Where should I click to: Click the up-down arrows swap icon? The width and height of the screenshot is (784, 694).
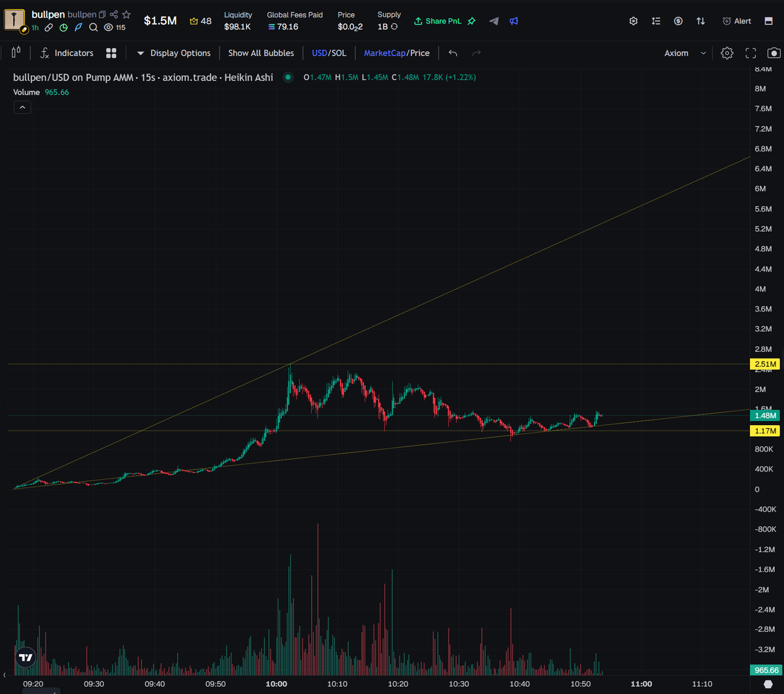coord(700,21)
